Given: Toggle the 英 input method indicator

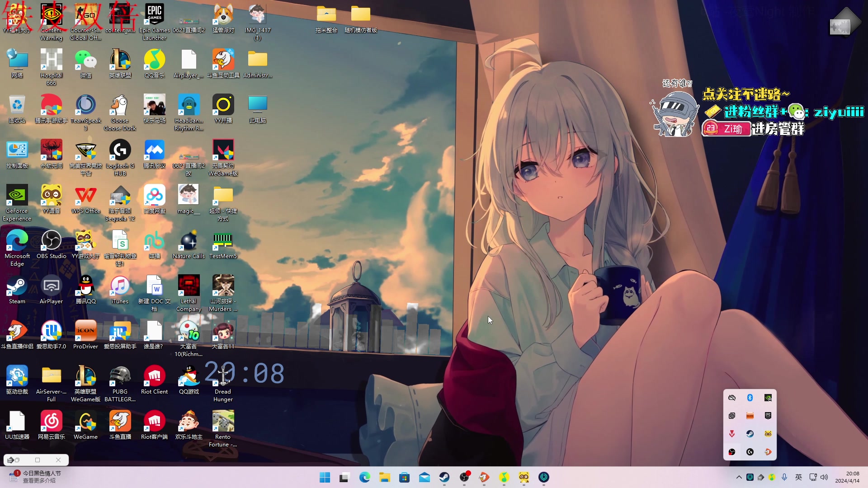Looking at the screenshot, I should pos(799,477).
